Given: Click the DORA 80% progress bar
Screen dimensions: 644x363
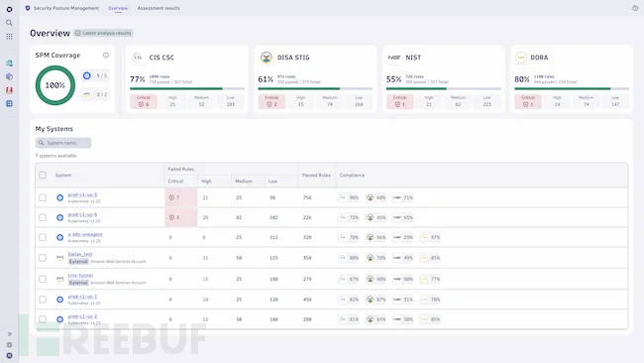Looking at the screenshot, I should point(572,88).
